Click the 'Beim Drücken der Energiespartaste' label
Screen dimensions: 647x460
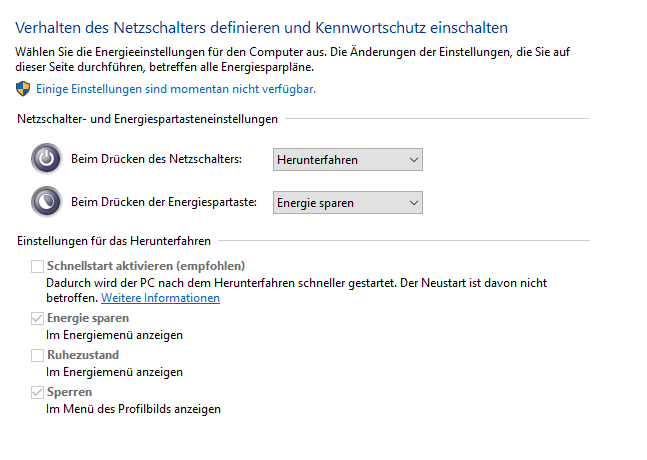[x=165, y=203]
